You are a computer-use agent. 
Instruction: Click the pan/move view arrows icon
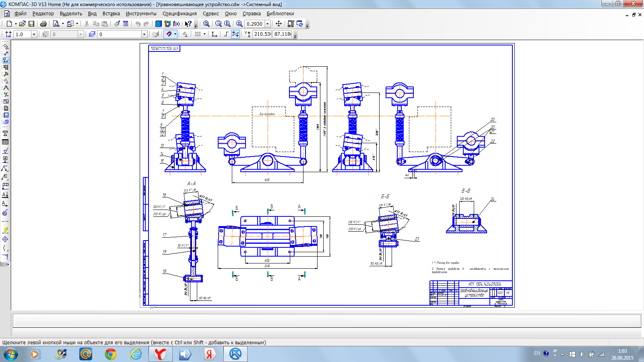pos(279,24)
